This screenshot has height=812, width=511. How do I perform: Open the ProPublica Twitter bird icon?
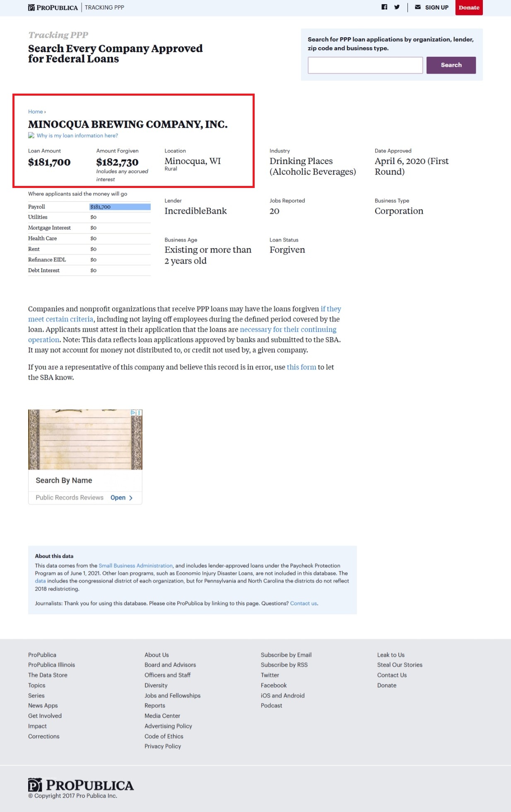pyautogui.click(x=397, y=7)
